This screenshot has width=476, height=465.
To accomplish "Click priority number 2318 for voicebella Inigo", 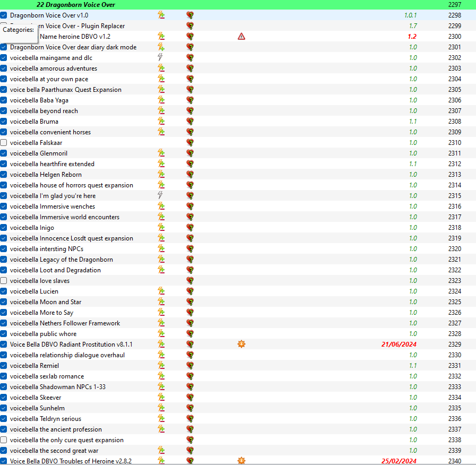I will (x=454, y=228).
